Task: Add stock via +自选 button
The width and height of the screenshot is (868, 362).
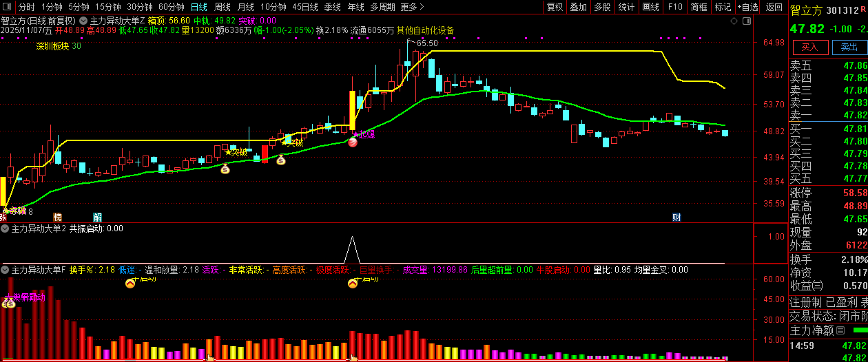Action: click(x=748, y=7)
